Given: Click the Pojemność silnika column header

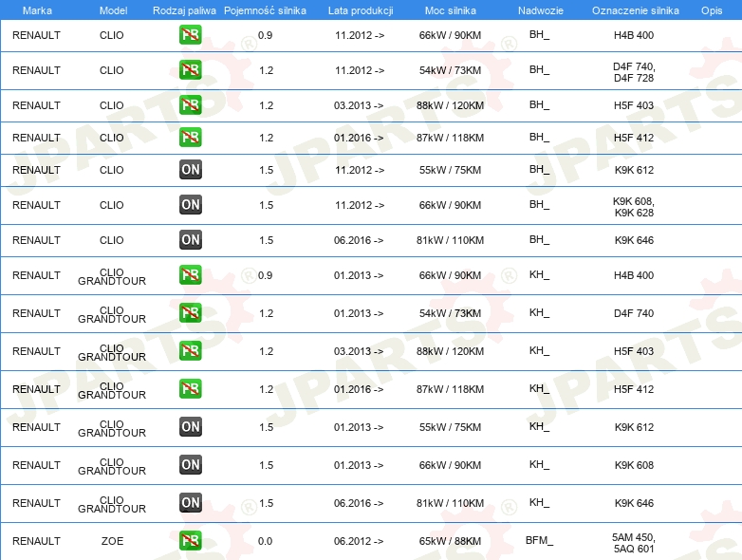Looking at the screenshot, I should click(265, 10).
